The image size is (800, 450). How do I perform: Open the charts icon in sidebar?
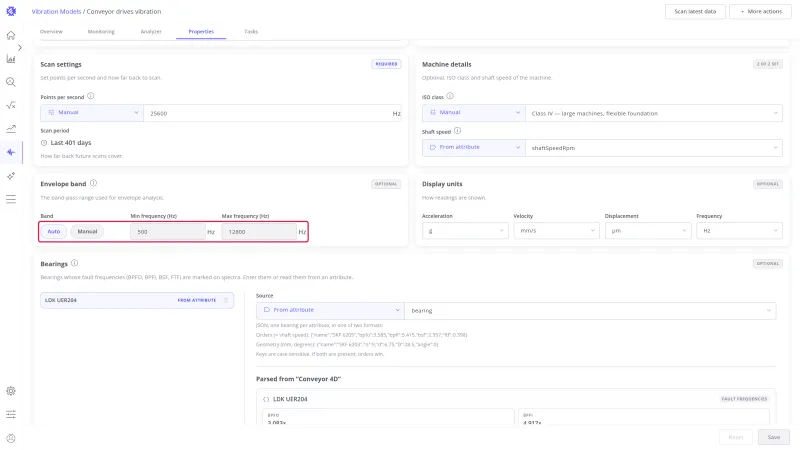point(11,59)
